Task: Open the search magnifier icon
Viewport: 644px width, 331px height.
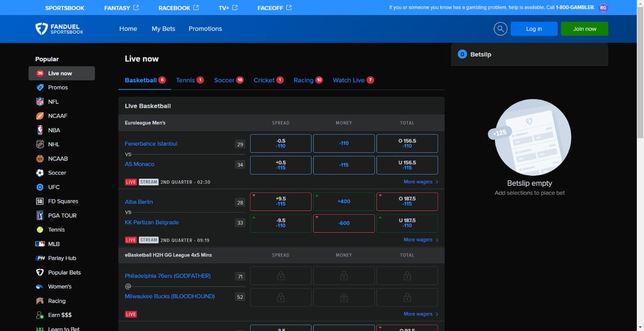Action: point(500,29)
